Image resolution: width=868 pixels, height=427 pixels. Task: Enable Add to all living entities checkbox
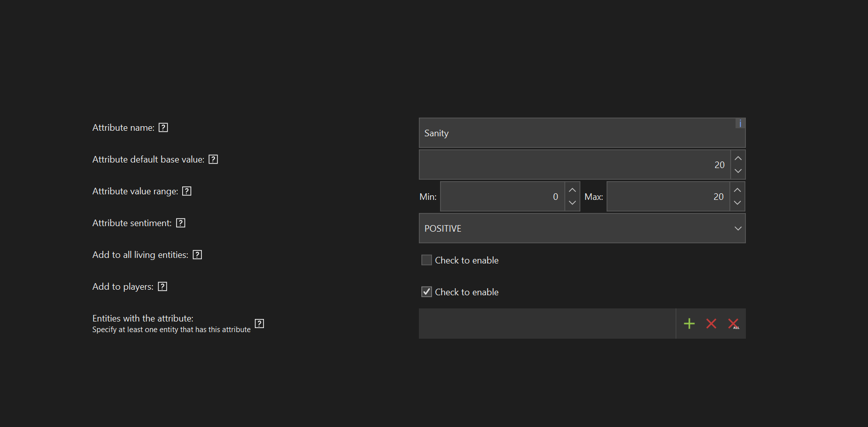426,260
